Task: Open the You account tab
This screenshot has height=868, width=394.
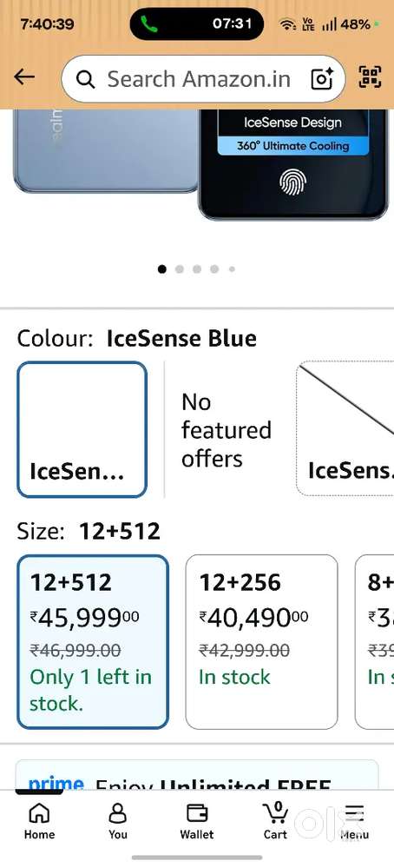Action: coord(118,821)
